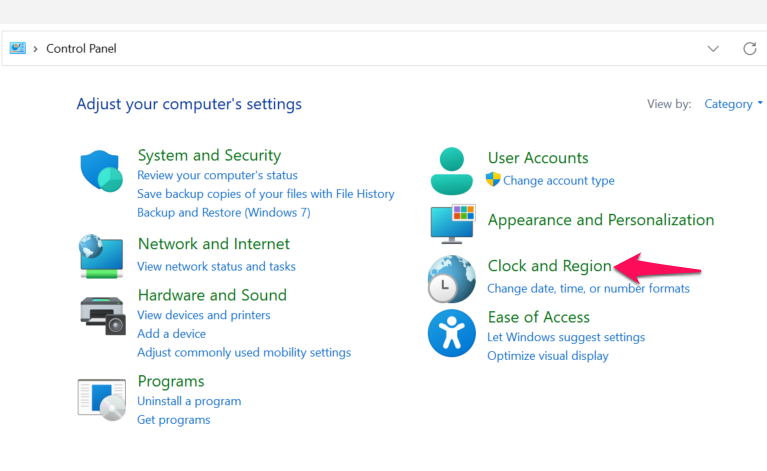Screen dimensions: 767x471
Task: Open the View by Category dropdown
Action: pos(733,104)
